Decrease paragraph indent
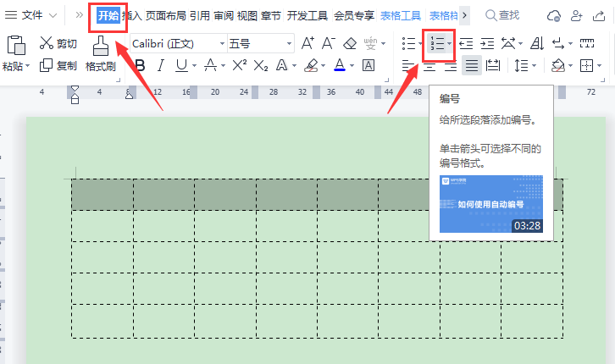 point(467,43)
